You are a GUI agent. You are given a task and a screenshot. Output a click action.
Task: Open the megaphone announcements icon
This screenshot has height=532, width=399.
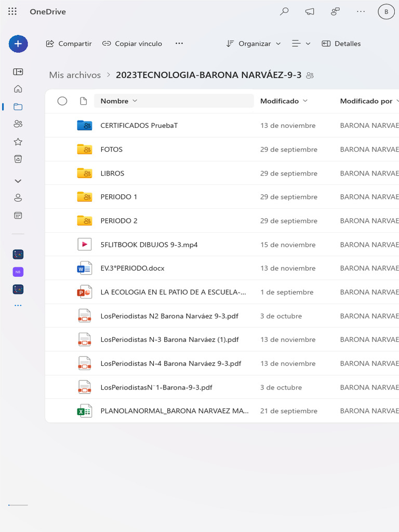(310, 11)
